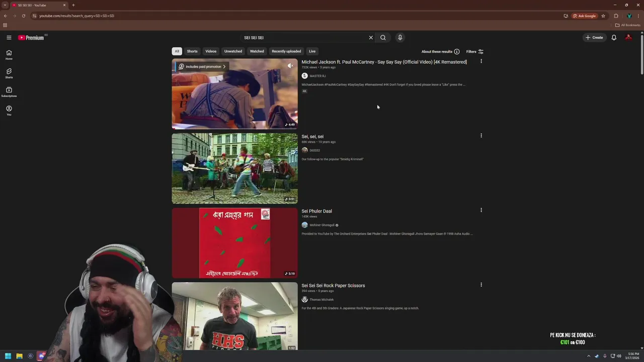
Task: Click the Create button
Action: (x=594, y=38)
